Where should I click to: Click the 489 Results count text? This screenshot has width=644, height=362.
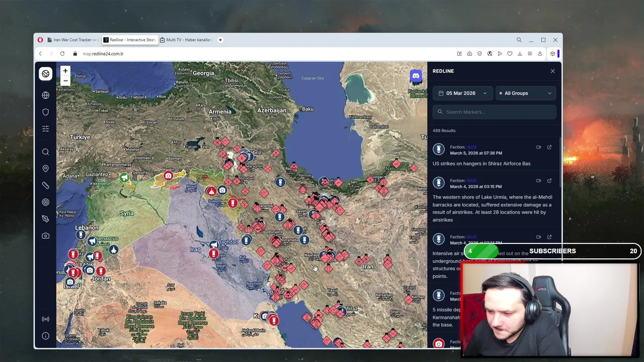coord(444,131)
